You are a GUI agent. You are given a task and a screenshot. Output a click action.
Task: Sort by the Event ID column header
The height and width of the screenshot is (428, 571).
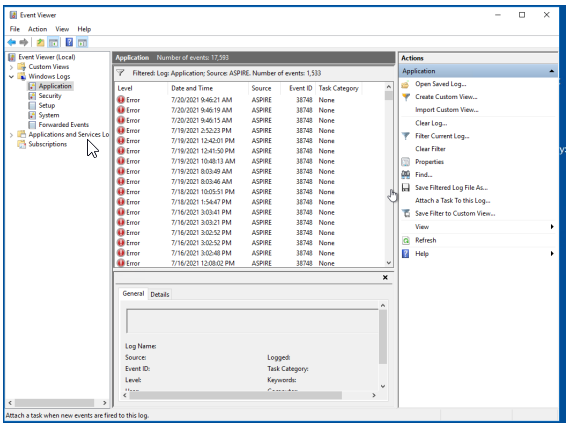(299, 89)
